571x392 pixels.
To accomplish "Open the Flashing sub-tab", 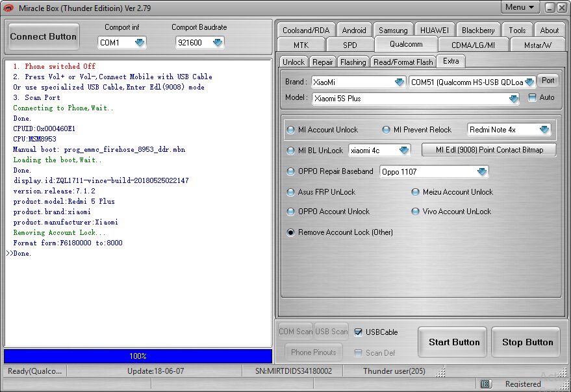I will 353,62.
